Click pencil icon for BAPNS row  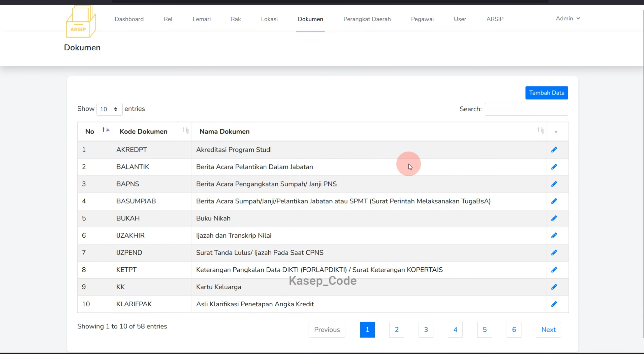pyautogui.click(x=554, y=184)
